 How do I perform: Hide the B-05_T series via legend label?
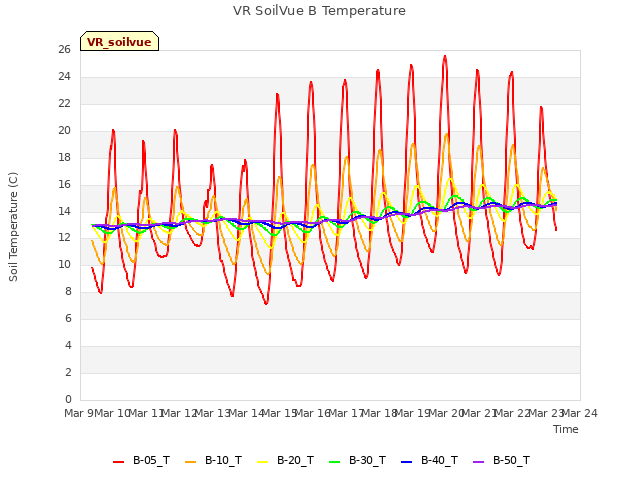(x=151, y=460)
